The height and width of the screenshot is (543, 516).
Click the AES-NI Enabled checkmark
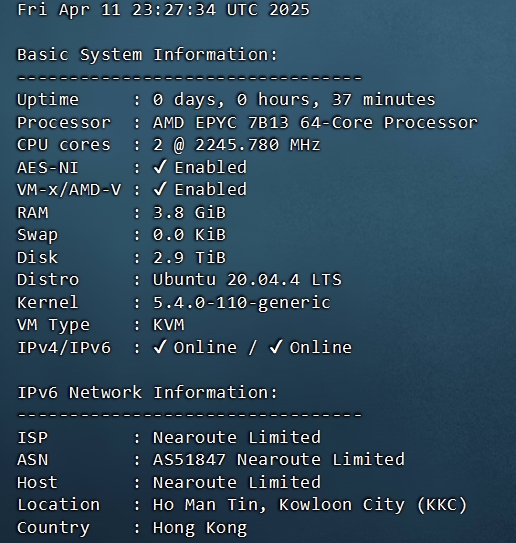pyautogui.click(x=160, y=167)
